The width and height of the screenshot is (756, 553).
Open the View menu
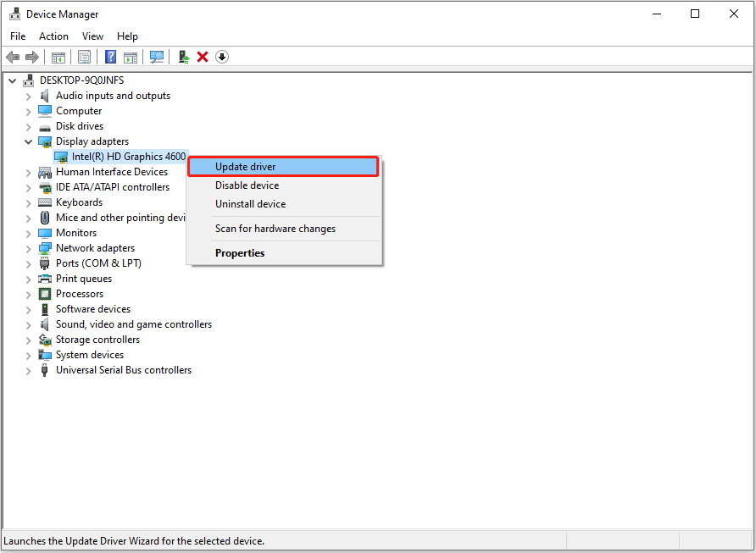pyautogui.click(x=92, y=36)
